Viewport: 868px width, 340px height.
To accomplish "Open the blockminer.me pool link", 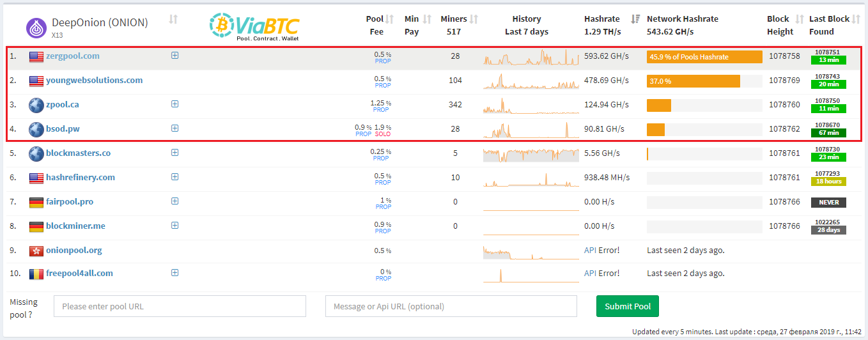I will coord(75,226).
